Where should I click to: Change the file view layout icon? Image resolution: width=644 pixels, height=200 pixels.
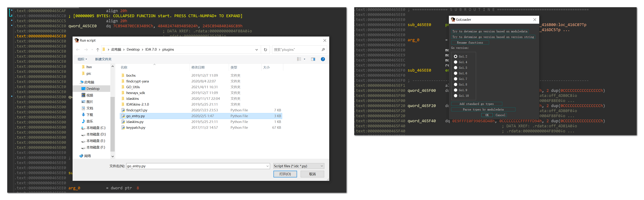click(299, 59)
